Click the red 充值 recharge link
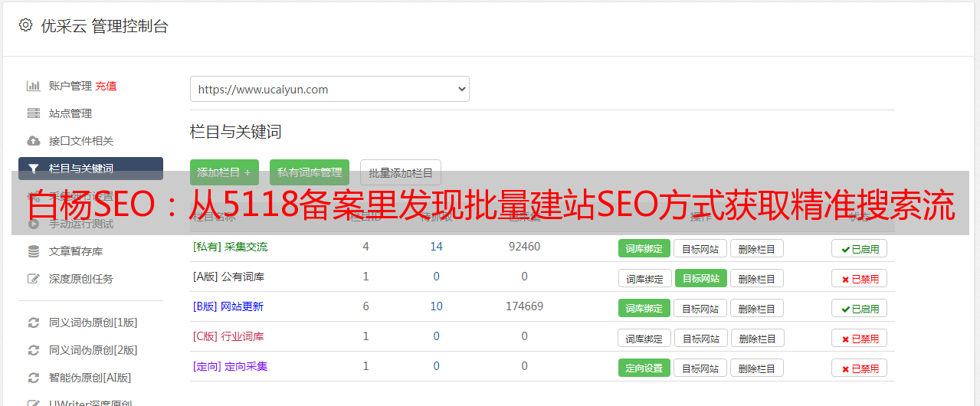980x406 pixels. tap(106, 86)
